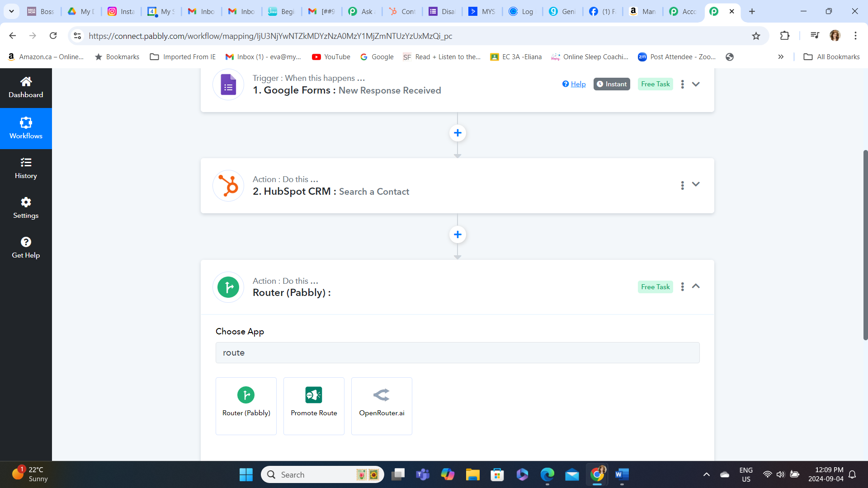Image resolution: width=868 pixels, height=488 pixels.
Task: Open Settings gear in the sidebar
Action: pyautogui.click(x=26, y=208)
